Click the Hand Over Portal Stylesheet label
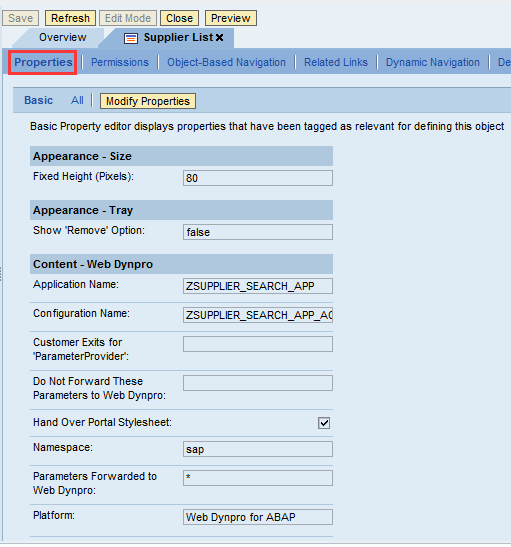The image size is (511, 547). click(102, 422)
